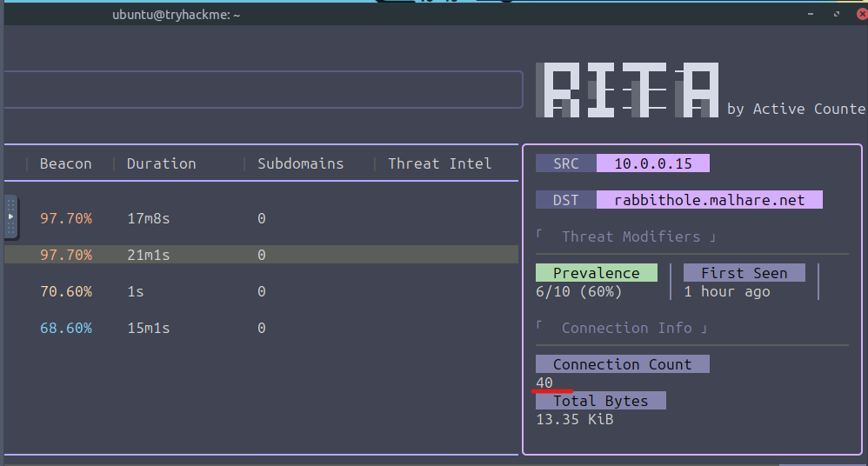Viewport: 868px width, 466px height.
Task: Click the 1s duration value
Action: [136, 291]
